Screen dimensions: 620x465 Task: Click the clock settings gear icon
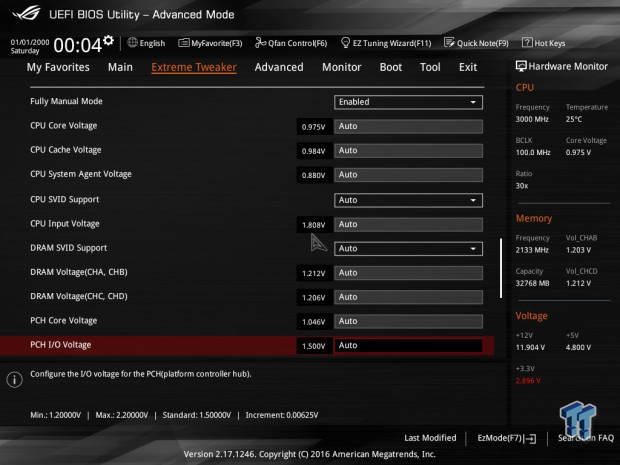108,40
